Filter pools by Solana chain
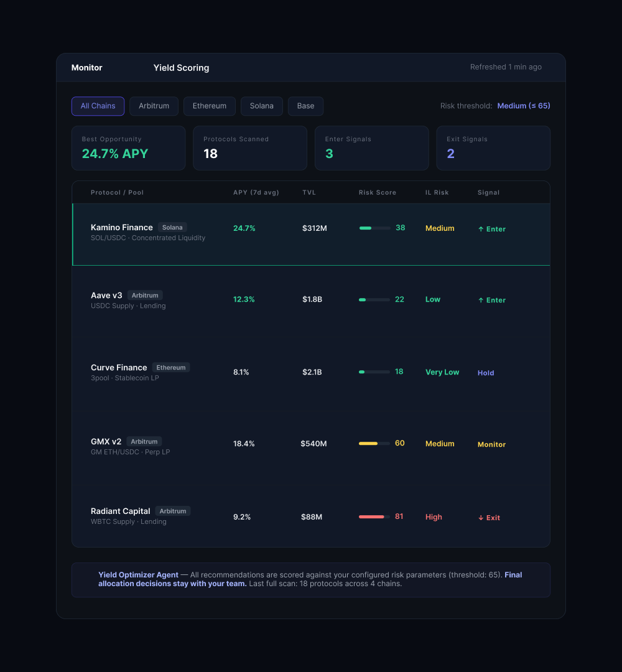 [261, 106]
